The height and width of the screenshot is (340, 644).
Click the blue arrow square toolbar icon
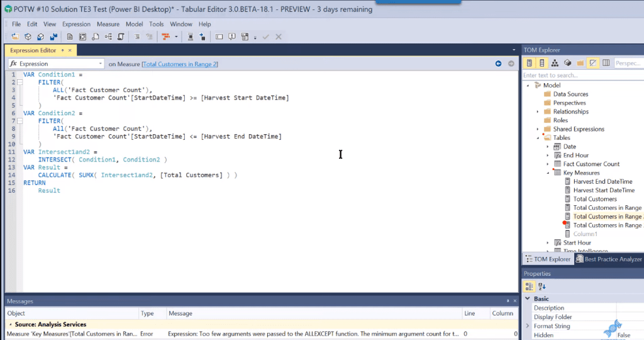pyautogui.click(x=203, y=37)
